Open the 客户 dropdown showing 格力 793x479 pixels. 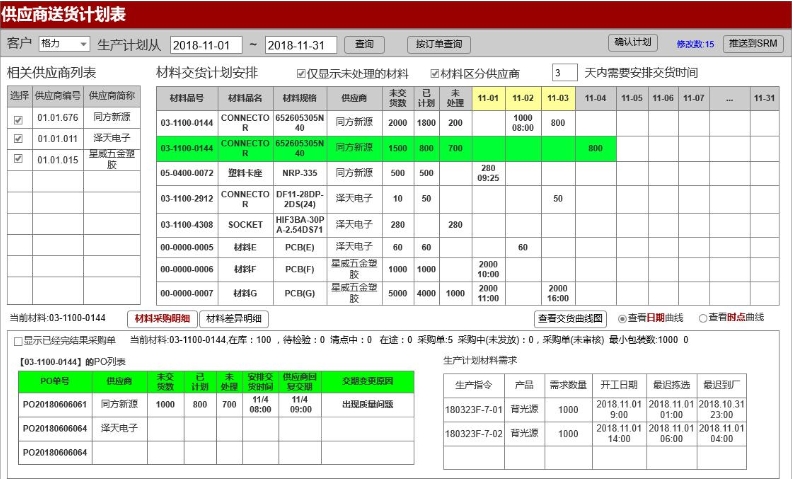tap(64, 44)
